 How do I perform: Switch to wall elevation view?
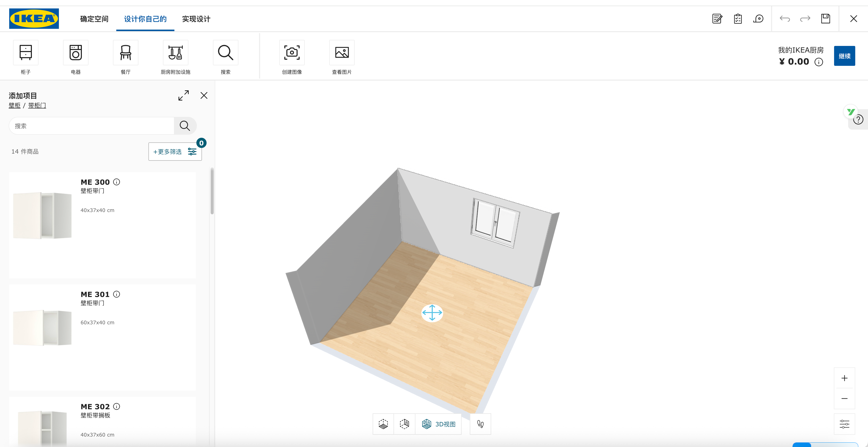click(x=404, y=424)
